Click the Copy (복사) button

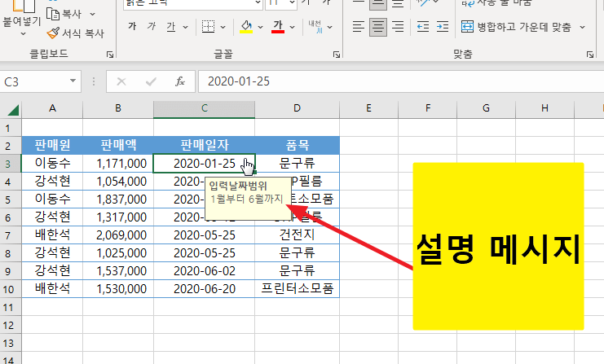64,14
